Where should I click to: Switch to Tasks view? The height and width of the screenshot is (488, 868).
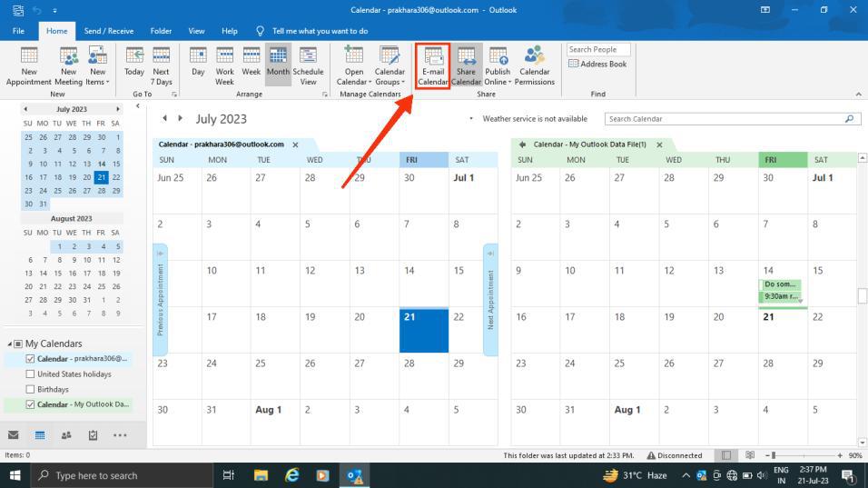93,435
